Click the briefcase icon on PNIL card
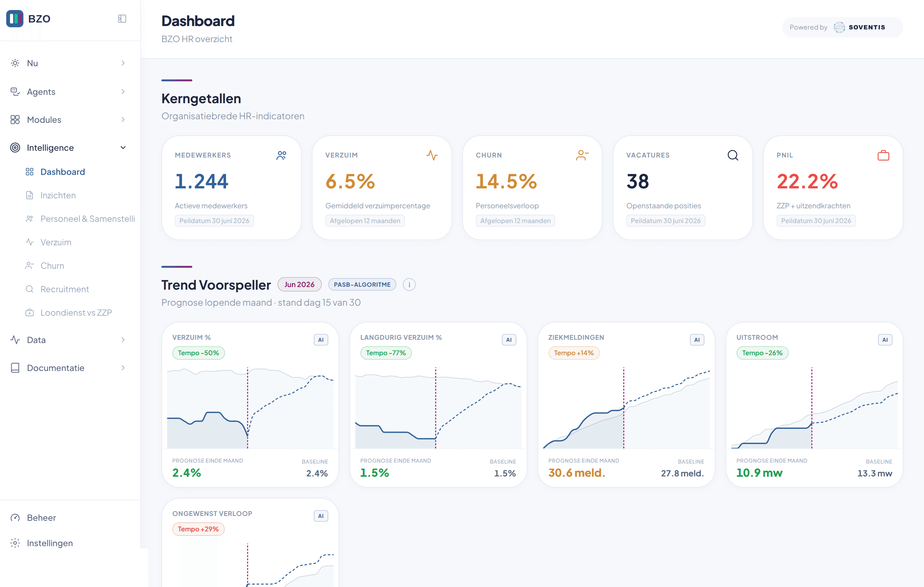924x587 pixels. (883, 155)
